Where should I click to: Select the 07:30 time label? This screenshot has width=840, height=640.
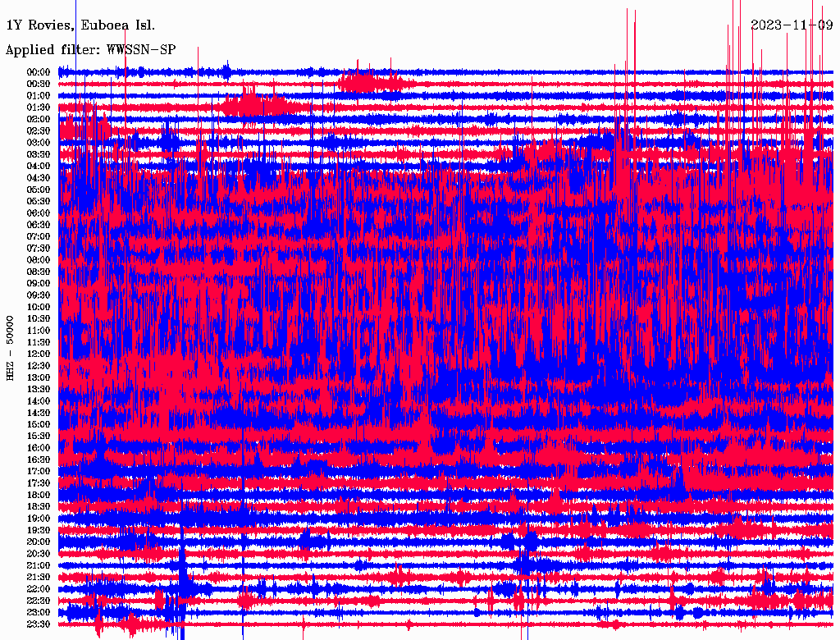point(39,248)
